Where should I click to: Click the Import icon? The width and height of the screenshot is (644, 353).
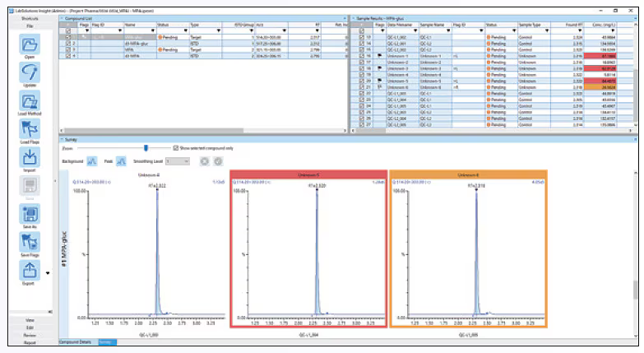click(x=30, y=159)
